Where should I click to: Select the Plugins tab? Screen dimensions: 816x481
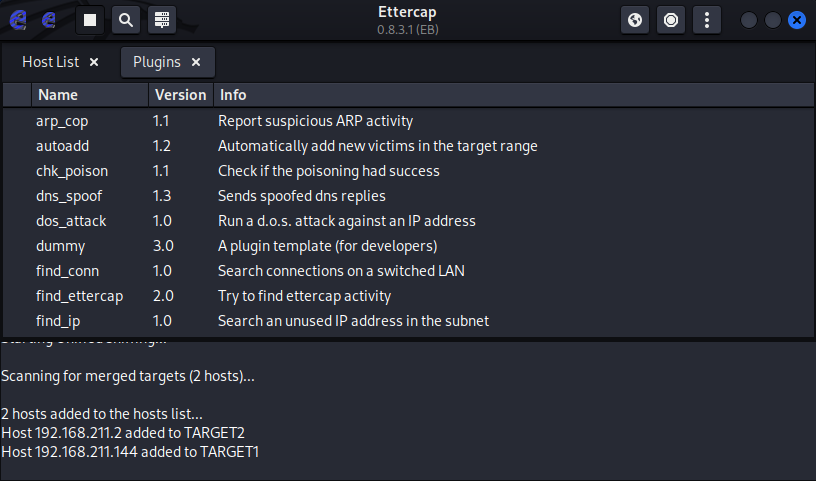[156, 62]
